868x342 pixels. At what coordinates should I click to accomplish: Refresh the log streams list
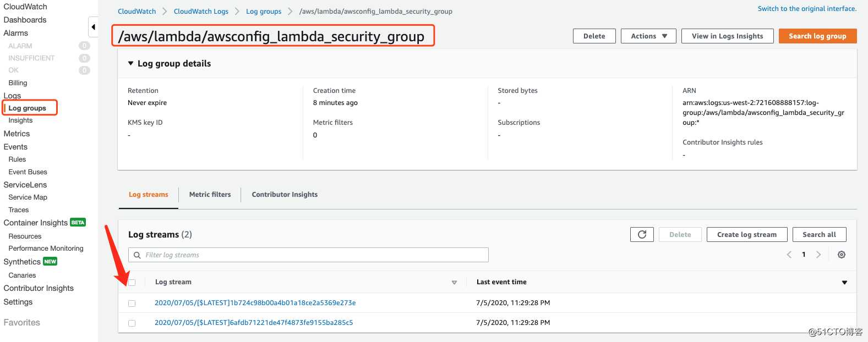[642, 235]
